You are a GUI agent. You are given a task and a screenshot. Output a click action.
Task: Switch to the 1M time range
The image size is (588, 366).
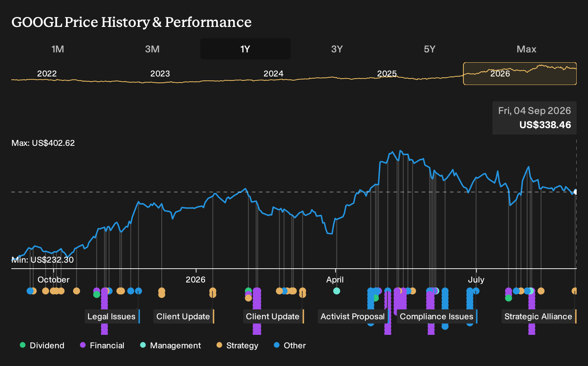pos(58,49)
